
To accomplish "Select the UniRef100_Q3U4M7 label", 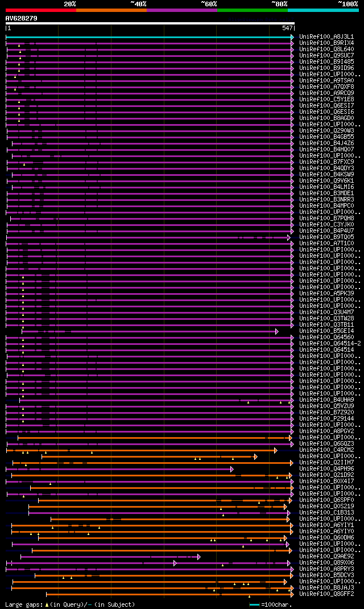I will pyautogui.click(x=326, y=312).
